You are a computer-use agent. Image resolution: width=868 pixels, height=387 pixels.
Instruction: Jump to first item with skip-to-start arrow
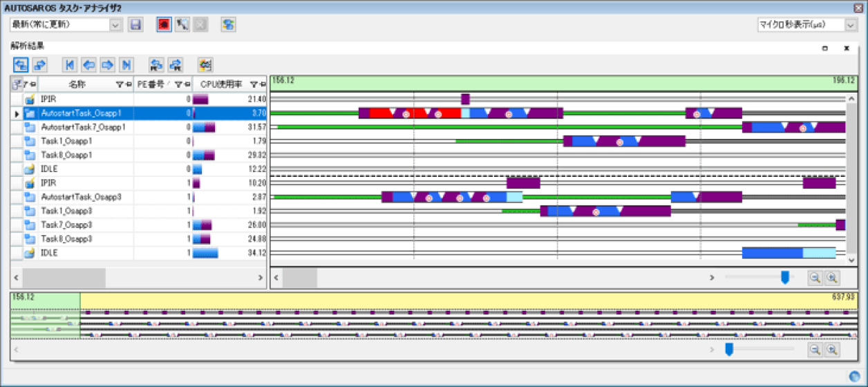pyautogui.click(x=70, y=65)
